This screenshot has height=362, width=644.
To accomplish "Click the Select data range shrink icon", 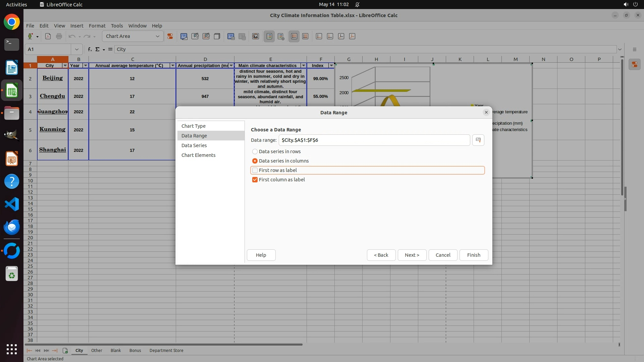I will click(478, 140).
